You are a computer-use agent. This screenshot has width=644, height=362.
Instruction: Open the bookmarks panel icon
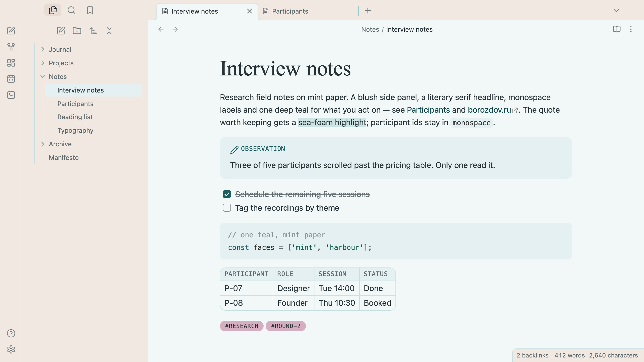[x=90, y=10]
